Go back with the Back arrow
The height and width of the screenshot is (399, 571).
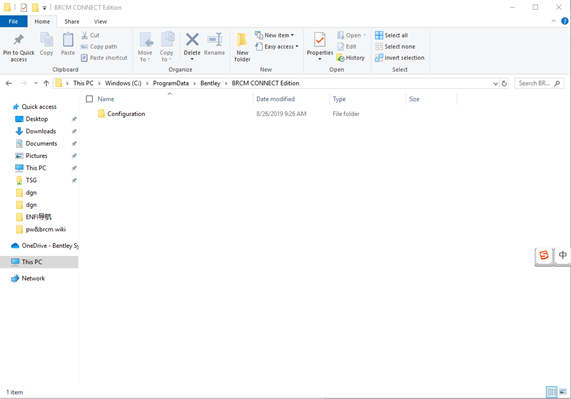[x=9, y=83]
